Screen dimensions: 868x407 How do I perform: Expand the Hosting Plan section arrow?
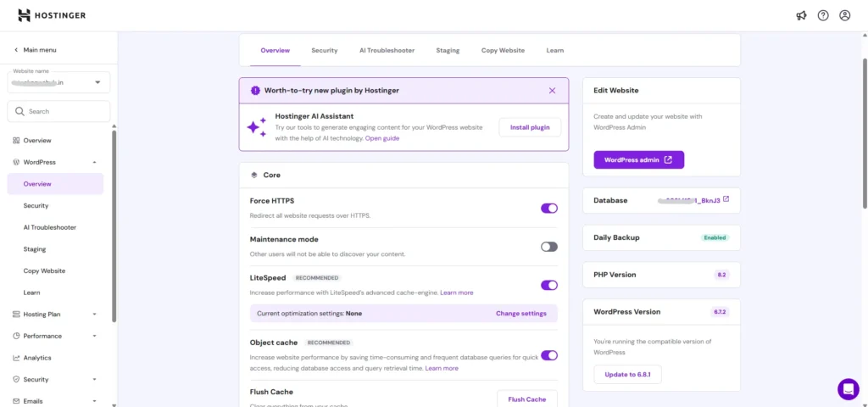pos(95,315)
